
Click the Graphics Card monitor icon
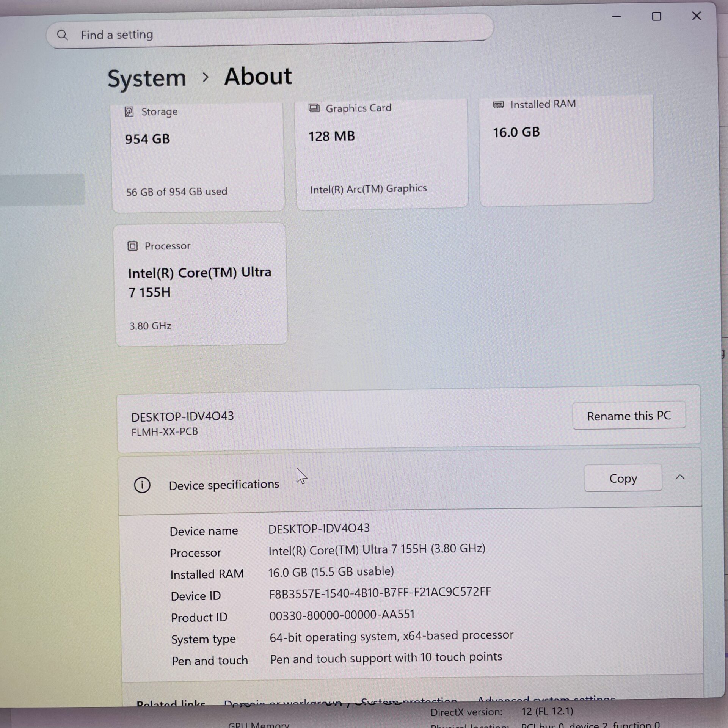pyautogui.click(x=314, y=108)
